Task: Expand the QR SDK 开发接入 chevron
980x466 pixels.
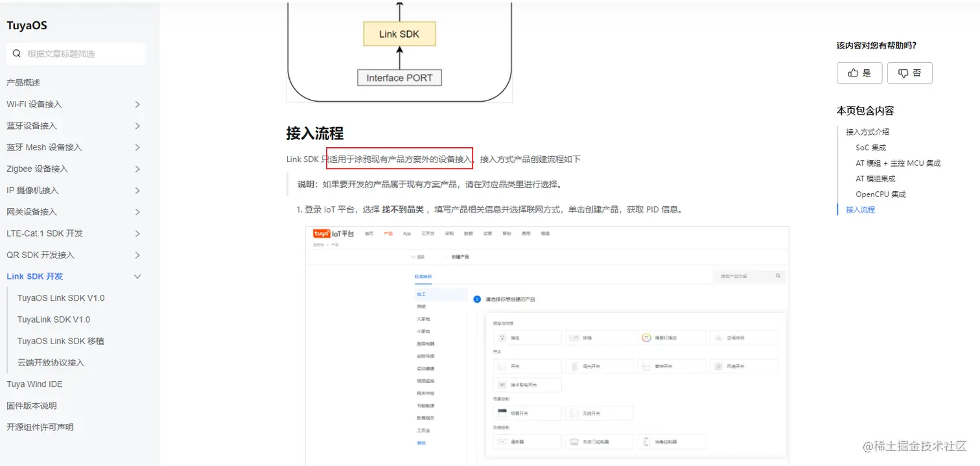Action: (137, 255)
